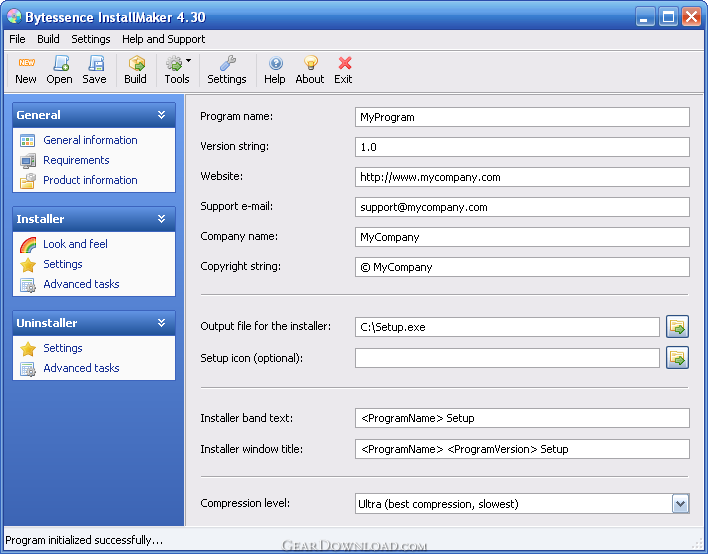Collapse the Installer sidebar section
This screenshot has width=708, height=554.
(162, 219)
